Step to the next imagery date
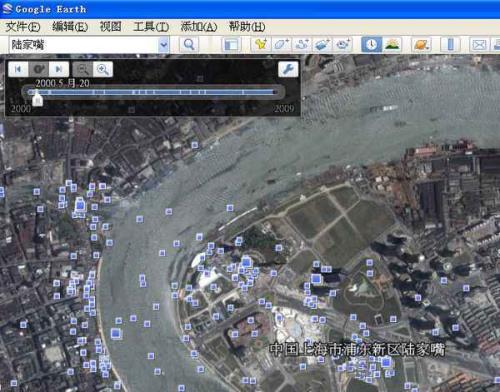The width and height of the screenshot is (500, 392). pos(59,69)
